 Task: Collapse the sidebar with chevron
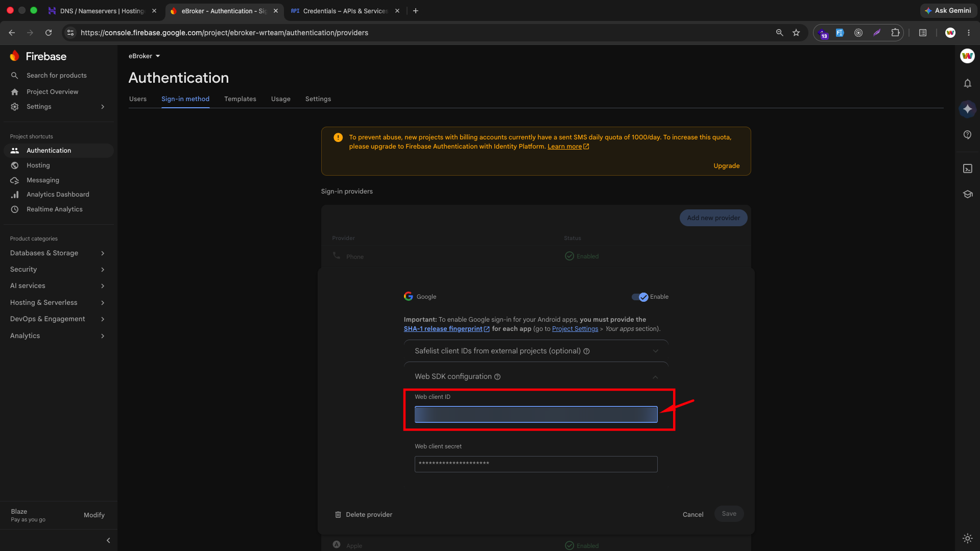coord(108,540)
